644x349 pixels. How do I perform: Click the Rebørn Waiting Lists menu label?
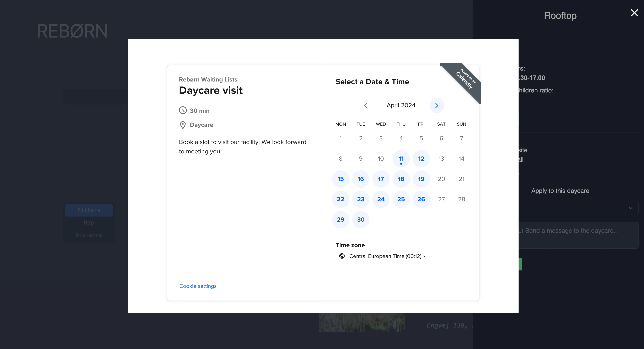click(208, 79)
